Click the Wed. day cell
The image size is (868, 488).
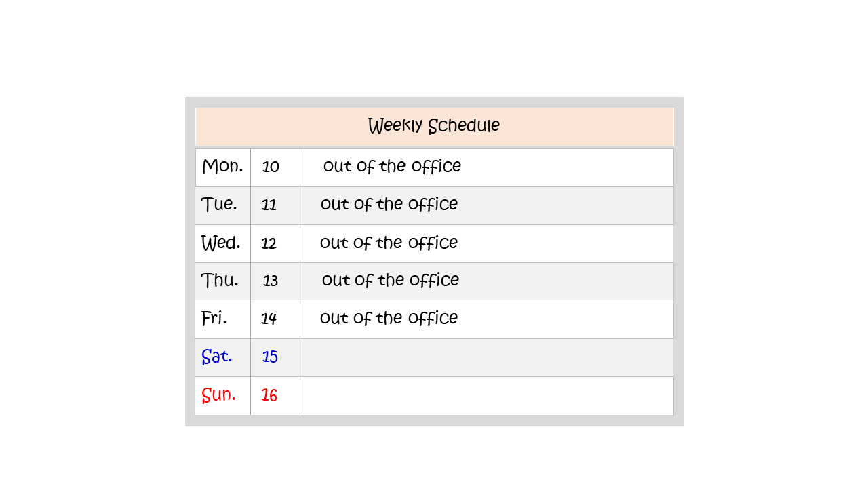click(223, 243)
